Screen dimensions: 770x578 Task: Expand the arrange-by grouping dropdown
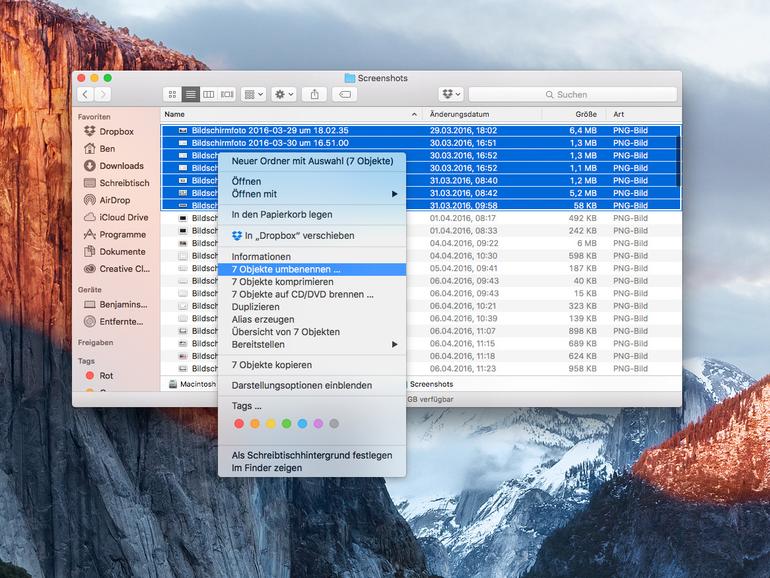point(254,94)
